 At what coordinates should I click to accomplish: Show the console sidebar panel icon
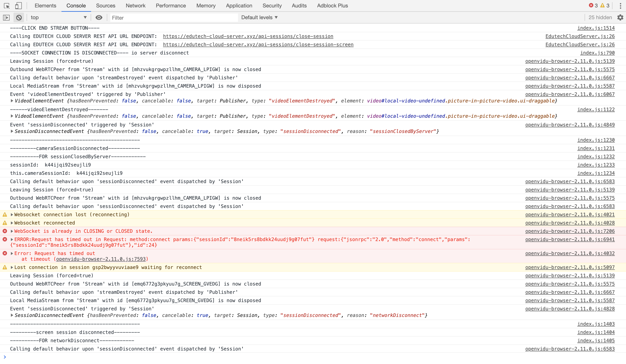[6, 18]
